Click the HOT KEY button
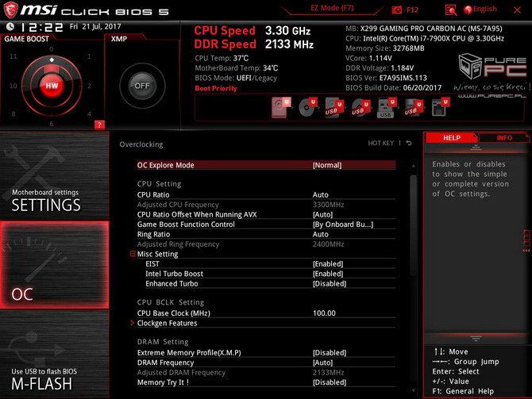Viewport: 532px width, 399px height. pyautogui.click(x=380, y=143)
